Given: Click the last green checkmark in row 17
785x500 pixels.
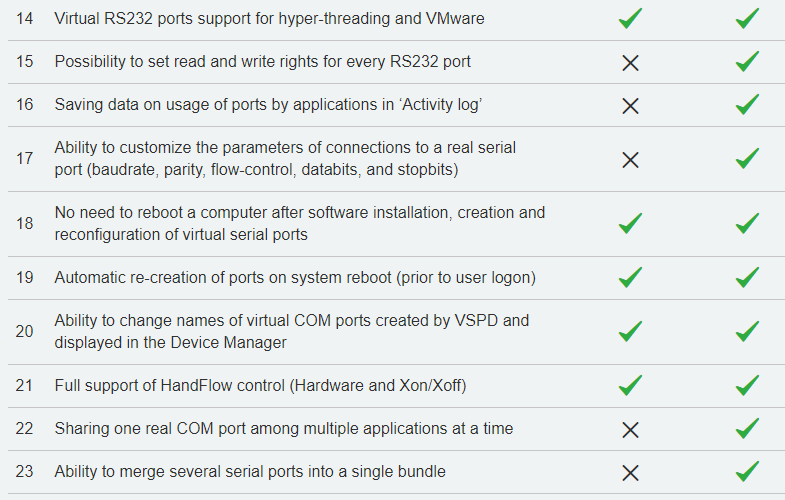Looking at the screenshot, I should [747, 159].
